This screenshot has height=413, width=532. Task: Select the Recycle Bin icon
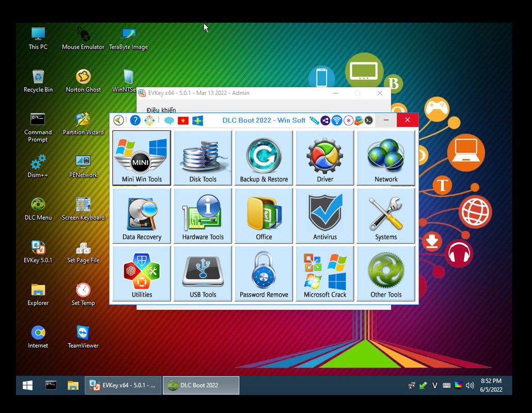[38, 82]
